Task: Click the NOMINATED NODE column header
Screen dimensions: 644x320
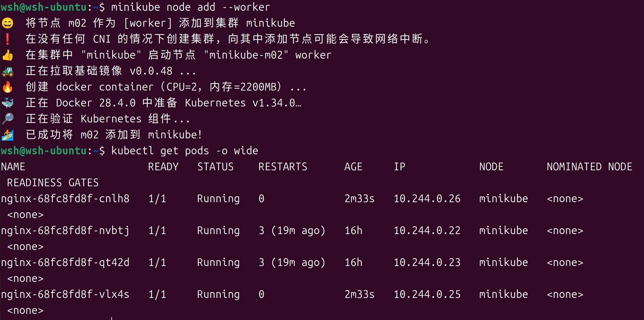Action: tap(589, 167)
